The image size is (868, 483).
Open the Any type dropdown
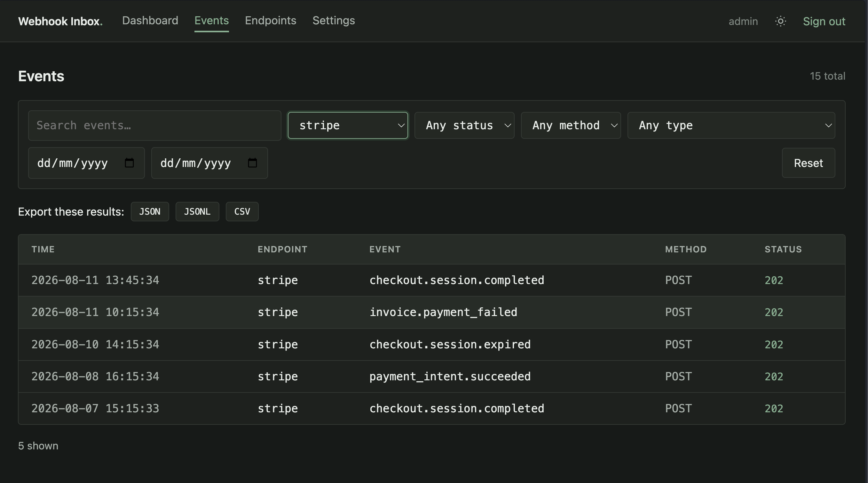[731, 125]
